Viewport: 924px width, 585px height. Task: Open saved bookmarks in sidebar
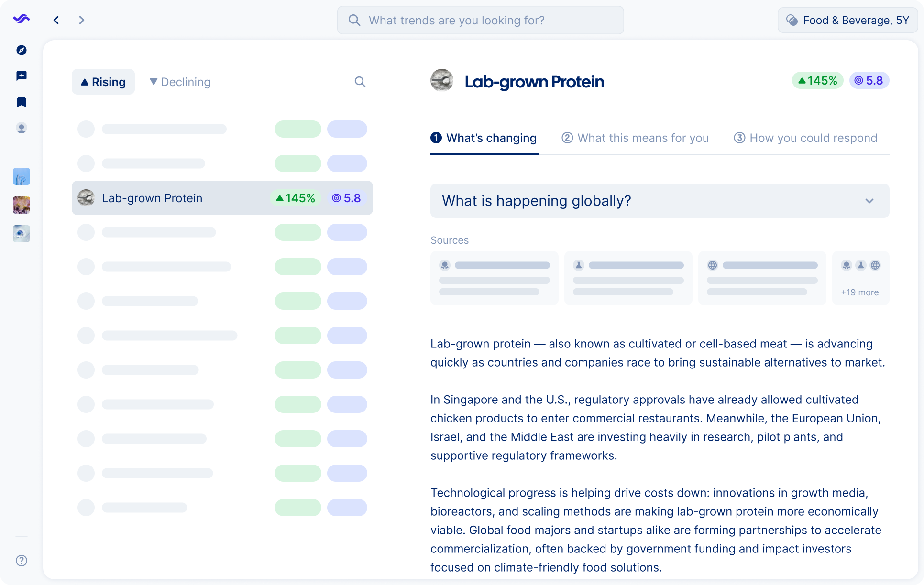tap(22, 102)
